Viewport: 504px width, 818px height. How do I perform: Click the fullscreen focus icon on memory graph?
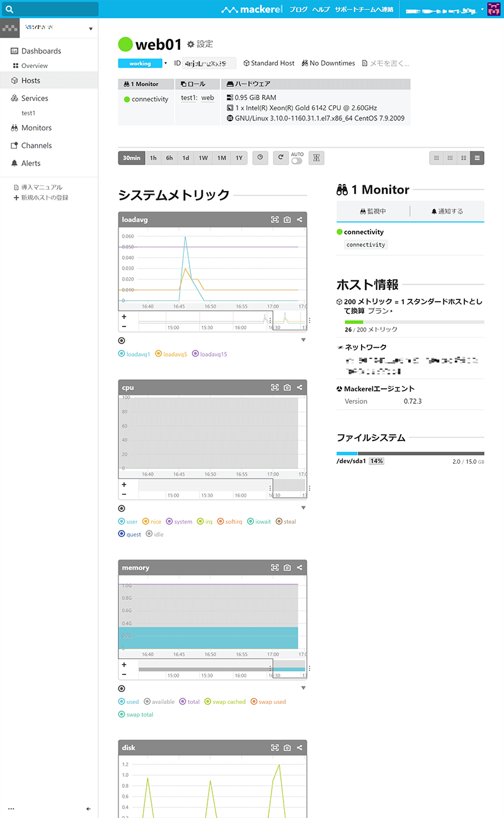275,567
